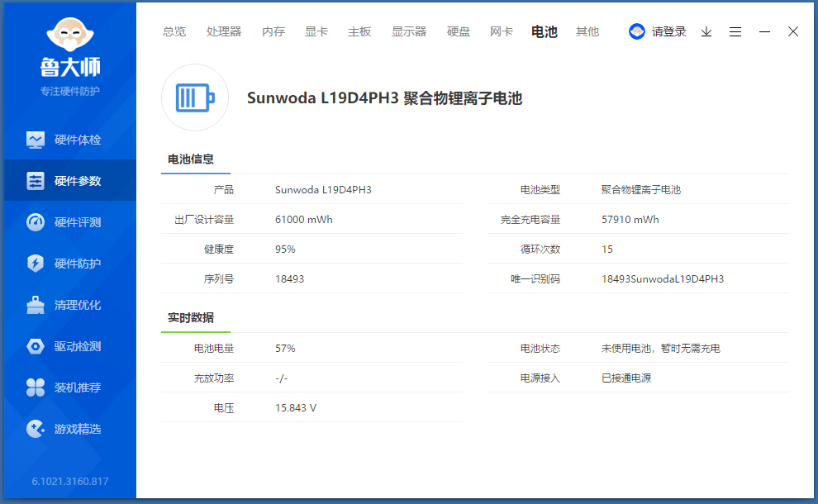Screen dimensions: 818x504
Task: Click the 出厂设计容量 label
Action: click(204, 219)
